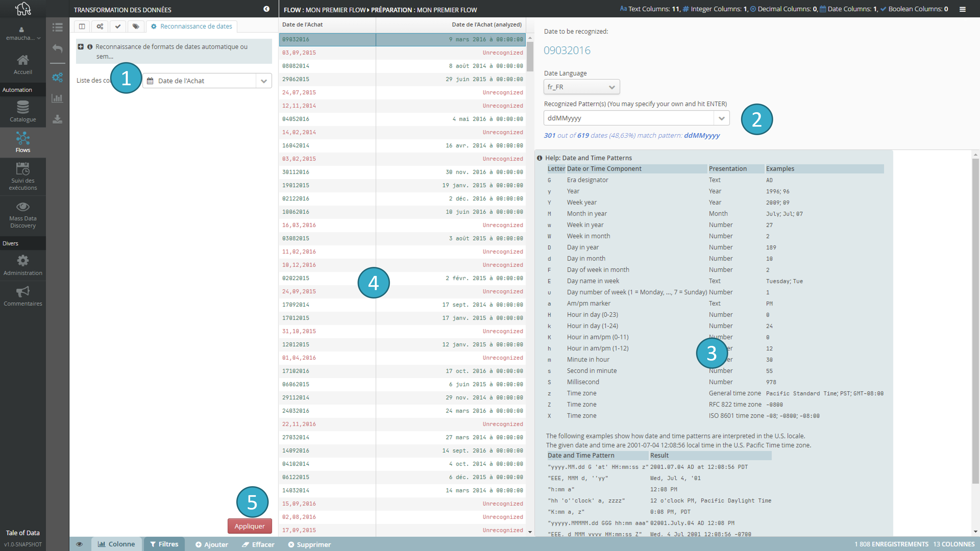Screen dimensions: 980x551
Task: Click Ajouter in the bottom bar
Action: (212, 544)
